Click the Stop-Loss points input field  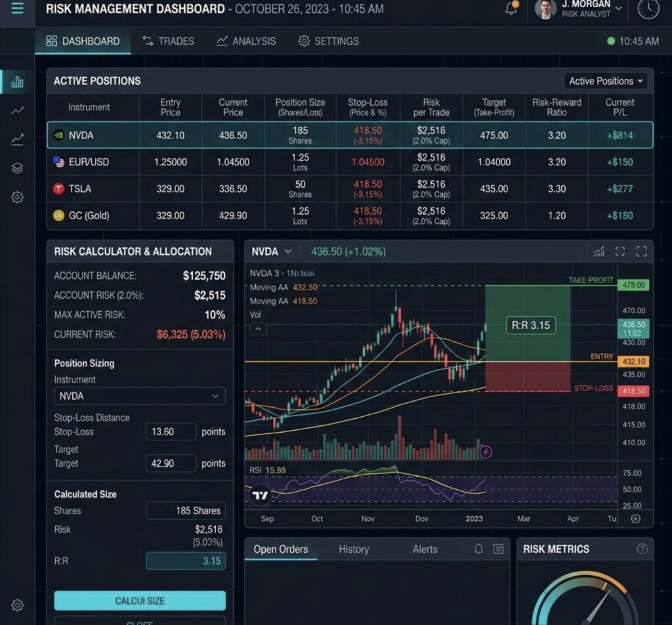point(171,432)
